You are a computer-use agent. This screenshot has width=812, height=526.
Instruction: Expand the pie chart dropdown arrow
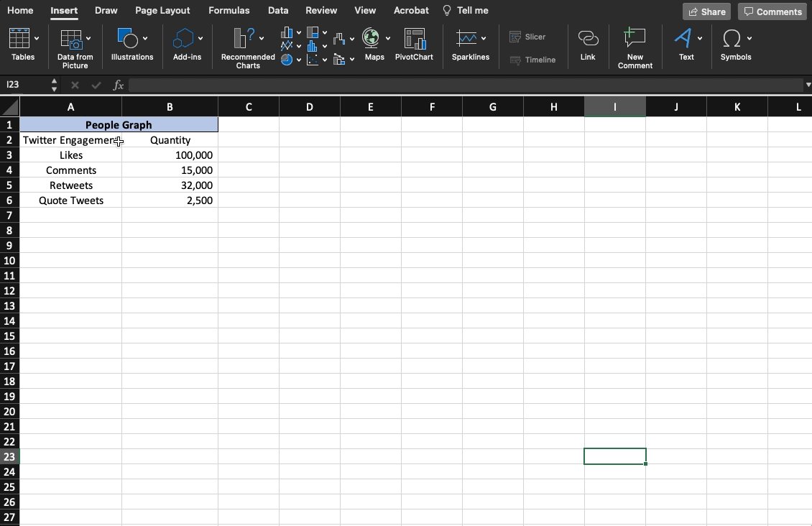[x=299, y=60]
